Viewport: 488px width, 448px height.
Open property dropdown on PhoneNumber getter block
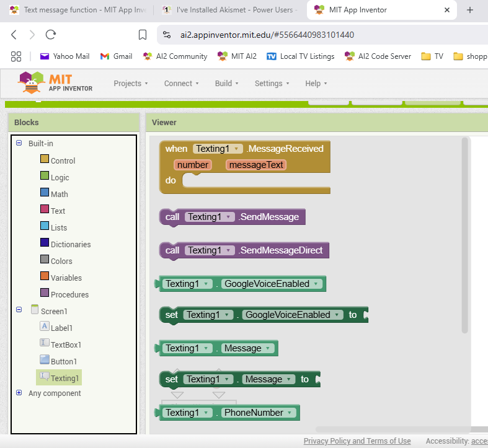click(259, 413)
